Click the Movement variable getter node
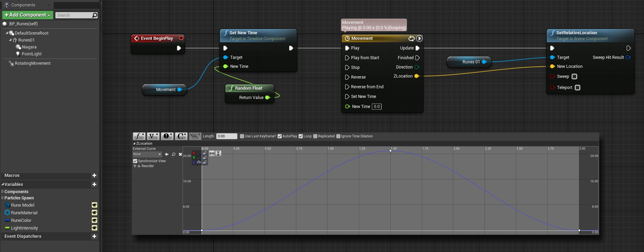The height and width of the screenshot is (252, 644). coord(164,89)
